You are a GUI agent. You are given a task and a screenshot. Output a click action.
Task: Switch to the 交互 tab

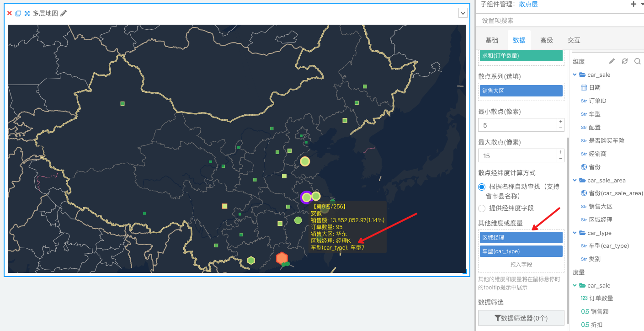click(574, 40)
